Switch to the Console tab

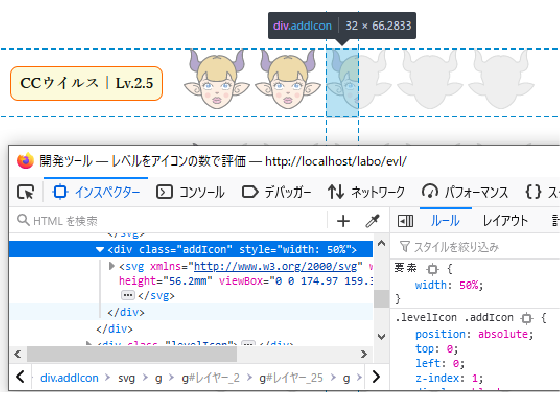[190, 192]
